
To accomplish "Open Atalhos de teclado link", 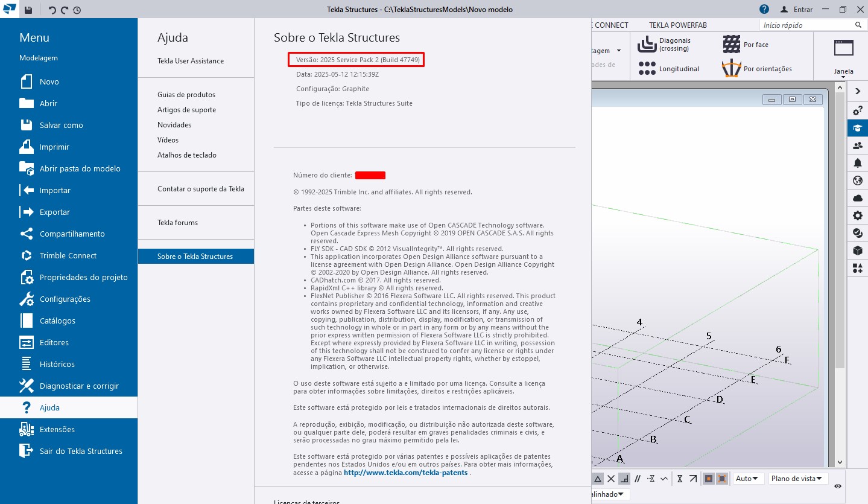I will (187, 155).
